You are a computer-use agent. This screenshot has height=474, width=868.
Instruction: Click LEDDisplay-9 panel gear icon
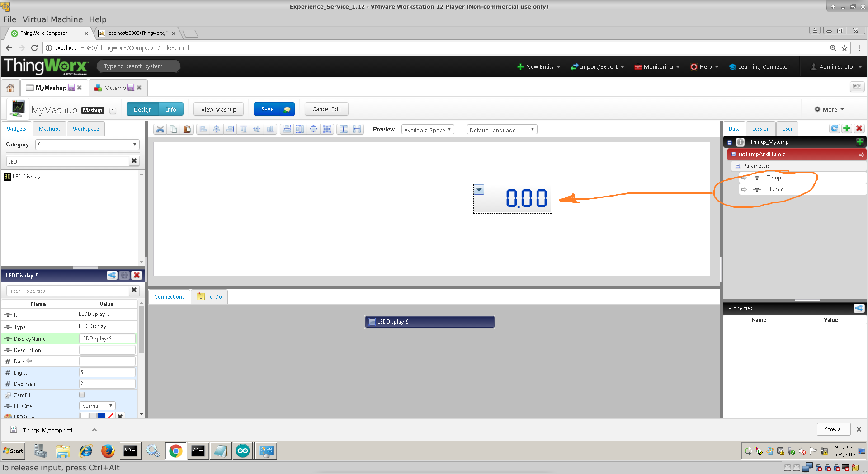[124, 275]
